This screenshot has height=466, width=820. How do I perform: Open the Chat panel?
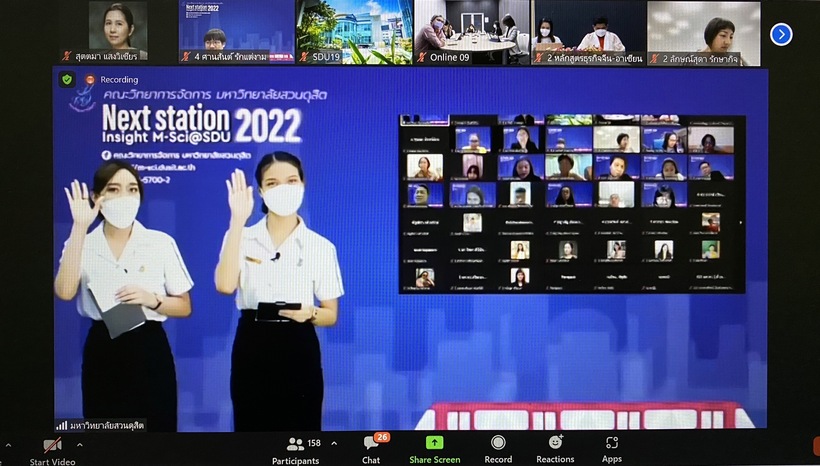click(371, 451)
